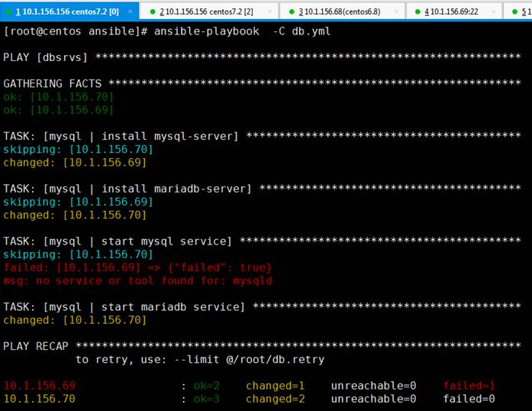The image size is (532, 411).
Task: Click green status dot on tab 3
Action: (292, 12)
